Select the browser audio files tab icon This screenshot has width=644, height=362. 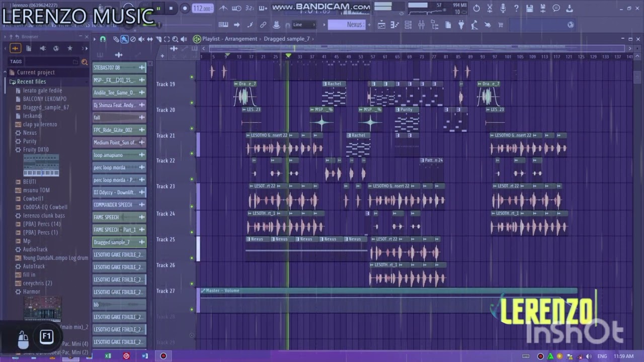point(15,48)
